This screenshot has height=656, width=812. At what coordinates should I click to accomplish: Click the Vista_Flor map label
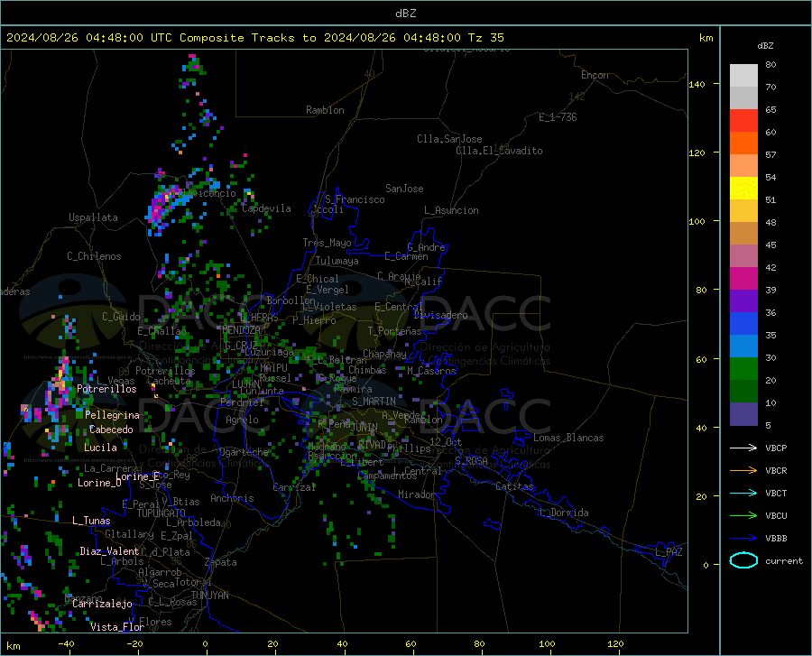tap(117, 627)
